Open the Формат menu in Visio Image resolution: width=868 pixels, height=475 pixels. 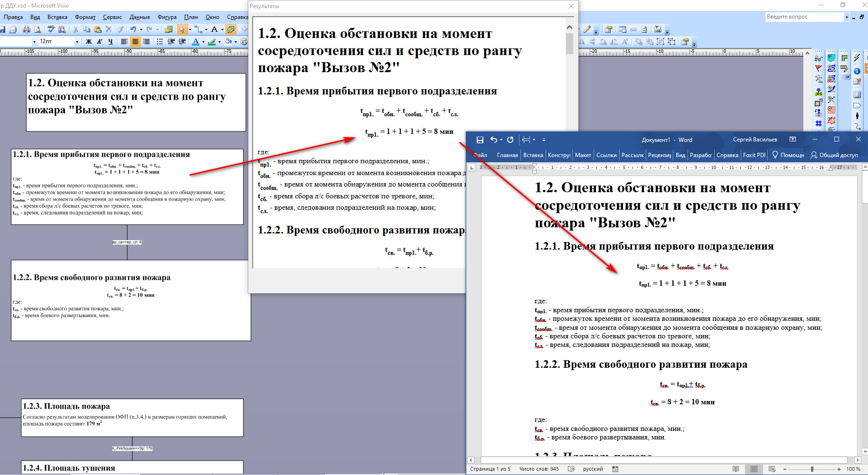pos(85,17)
